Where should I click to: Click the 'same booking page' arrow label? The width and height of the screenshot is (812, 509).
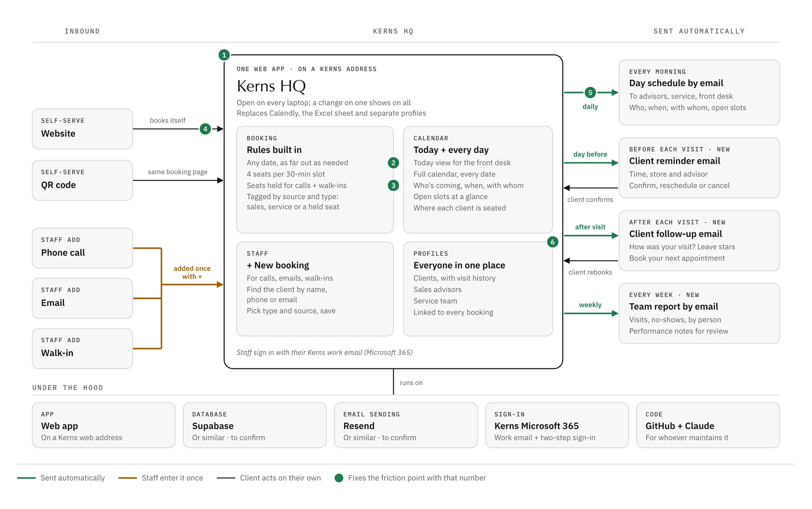tap(178, 172)
